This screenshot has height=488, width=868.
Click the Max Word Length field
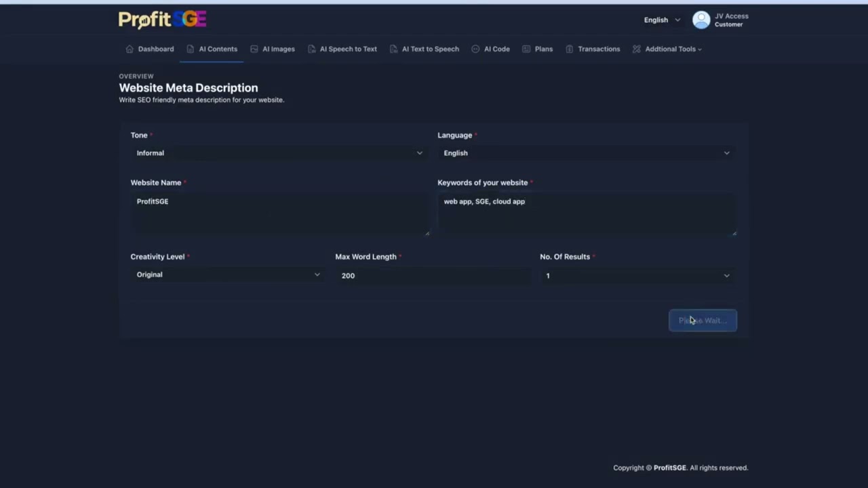(433, 275)
